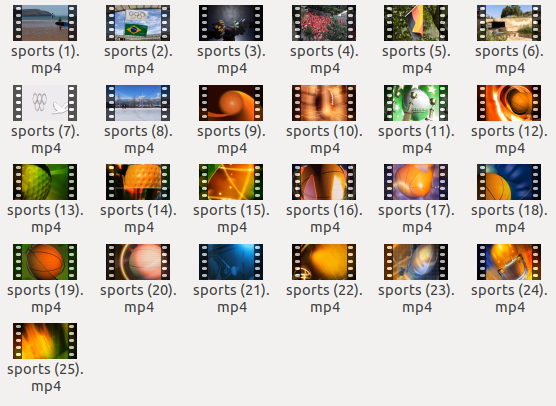Select the sports (6).mp4 video icon
This screenshot has width=556, height=406.
509,23
